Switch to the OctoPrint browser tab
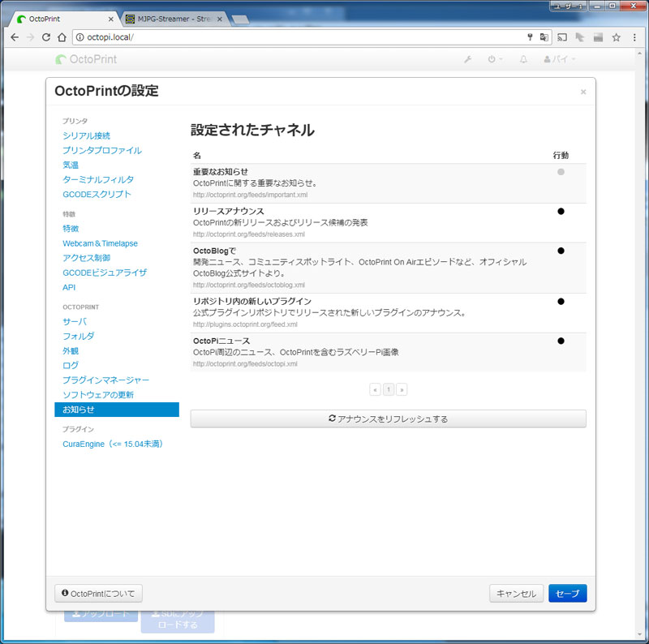Image resolution: width=649 pixels, height=644 pixels. 64,19
